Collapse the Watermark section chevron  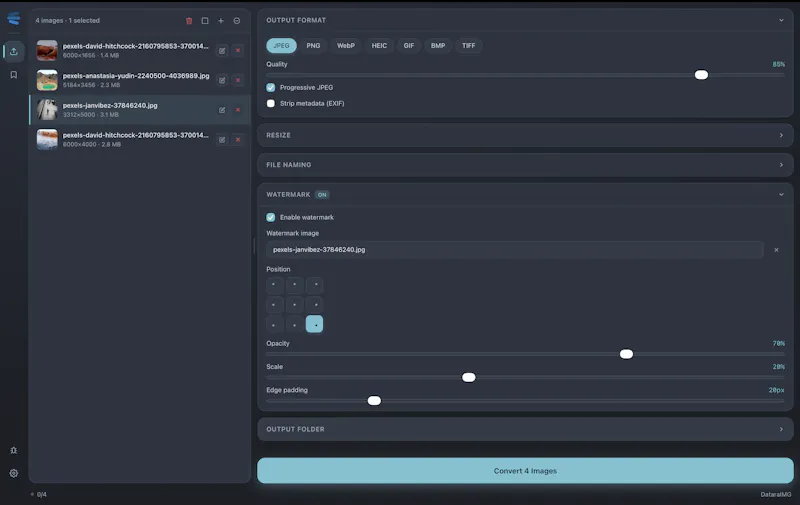781,194
